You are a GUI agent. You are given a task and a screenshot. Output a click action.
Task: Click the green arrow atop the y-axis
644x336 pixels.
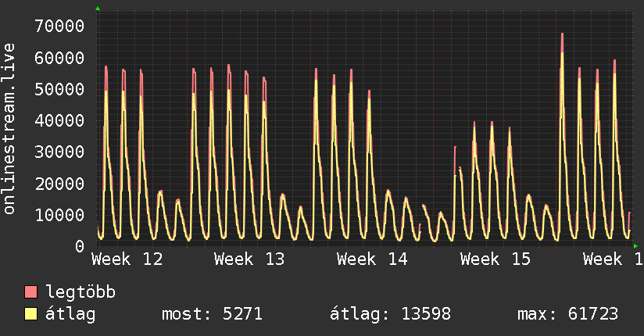pos(98,9)
